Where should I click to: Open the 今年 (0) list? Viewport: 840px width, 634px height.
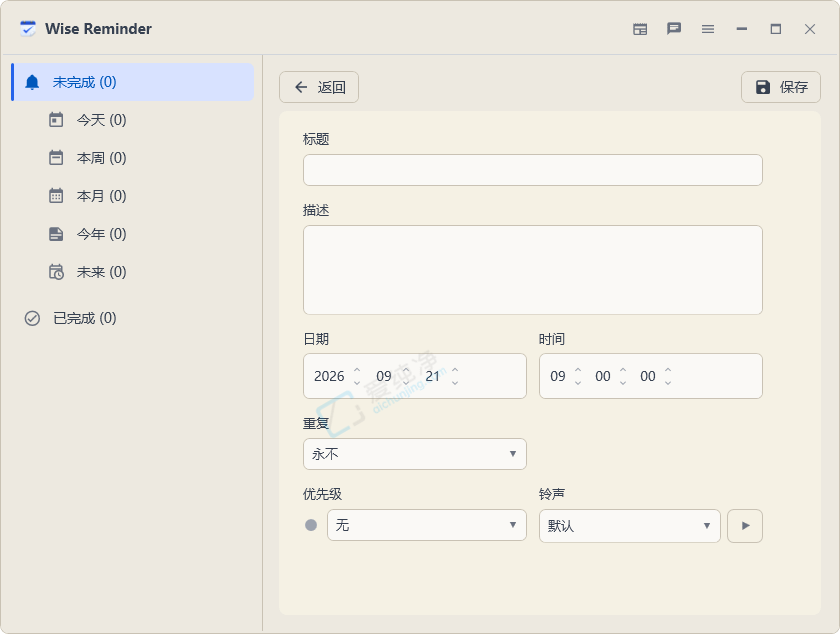[132, 234]
